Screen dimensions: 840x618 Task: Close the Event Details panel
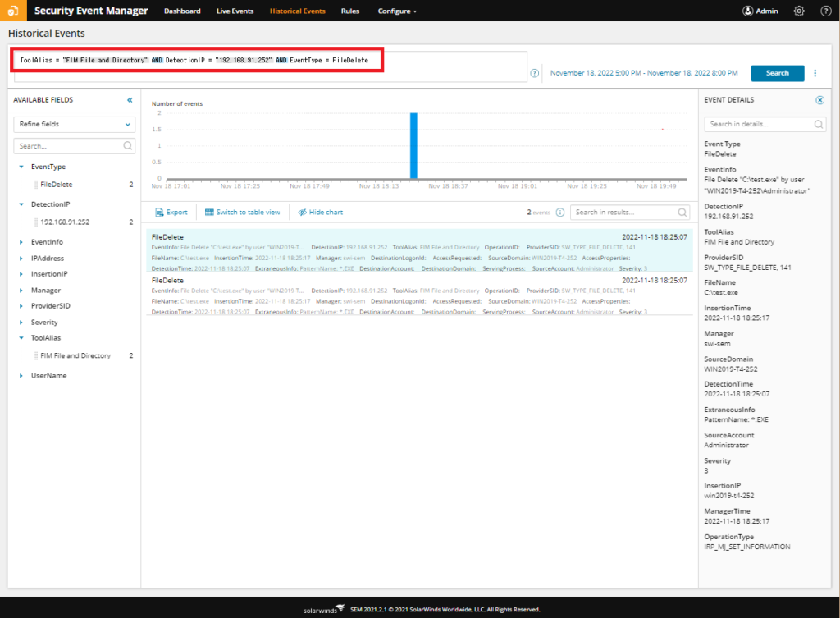coord(819,100)
